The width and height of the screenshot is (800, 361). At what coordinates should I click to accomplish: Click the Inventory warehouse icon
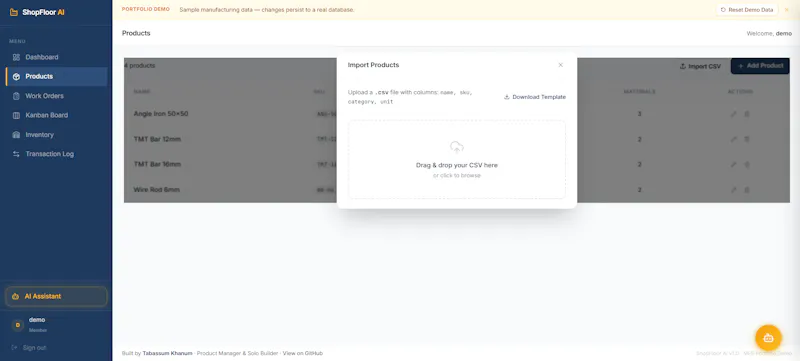16,135
